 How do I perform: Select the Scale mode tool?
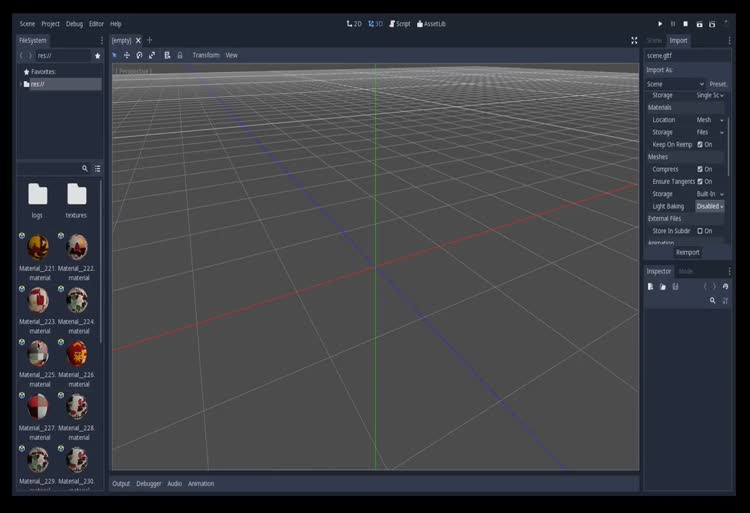pos(152,55)
